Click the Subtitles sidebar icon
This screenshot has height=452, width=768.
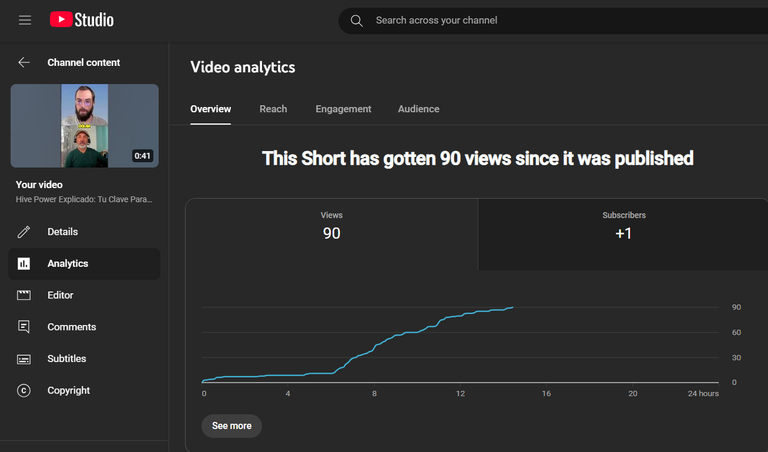(x=24, y=359)
